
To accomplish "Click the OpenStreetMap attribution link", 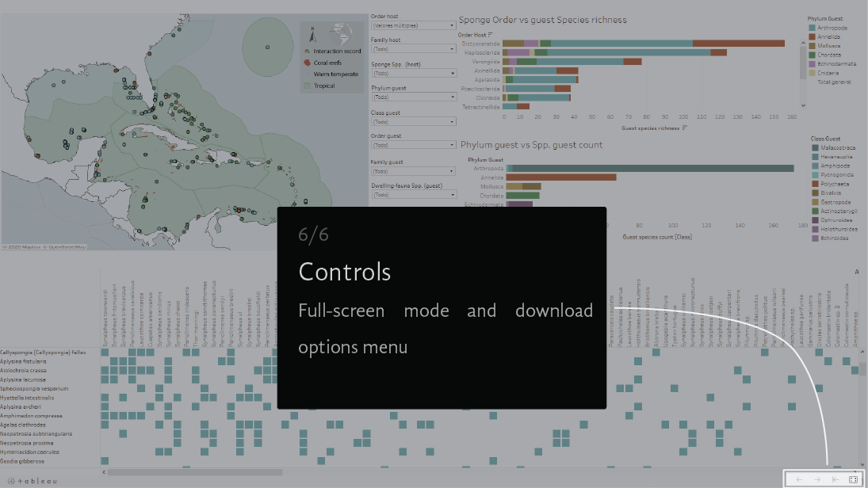I will pyautogui.click(x=69, y=247).
